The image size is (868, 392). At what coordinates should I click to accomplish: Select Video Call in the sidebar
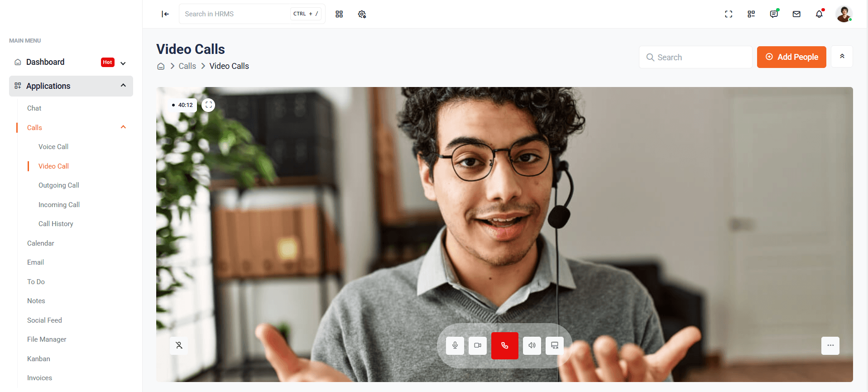point(53,166)
